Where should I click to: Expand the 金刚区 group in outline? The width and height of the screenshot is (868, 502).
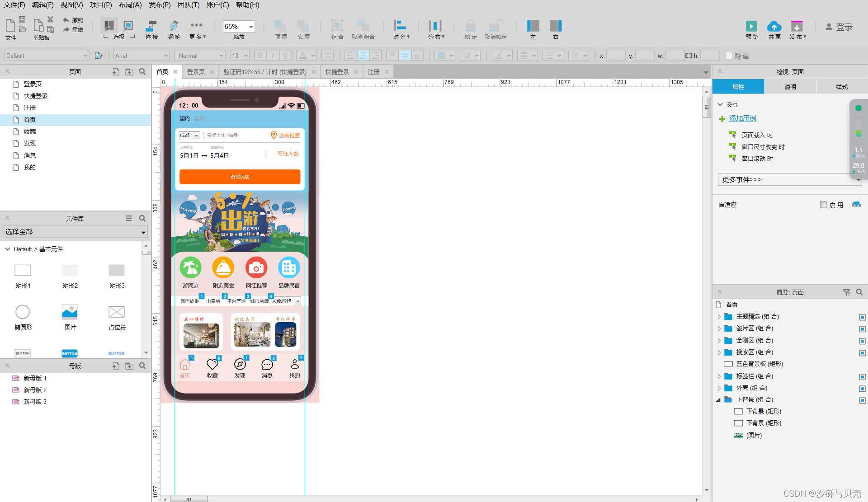coord(719,341)
